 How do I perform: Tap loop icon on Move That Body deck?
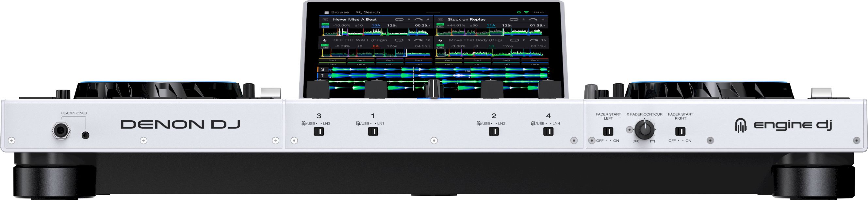point(515,40)
